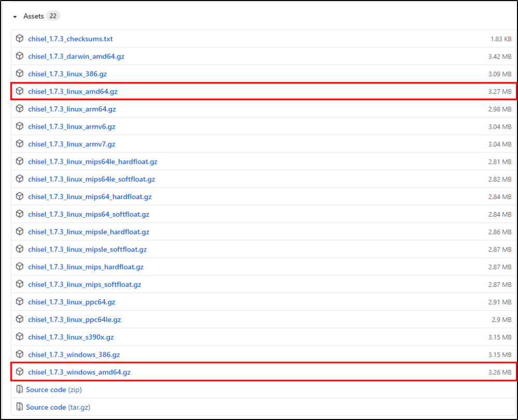
Task: Click the package icon beside chisel_1.7.3_windows_386.gz
Action: (x=20, y=354)
